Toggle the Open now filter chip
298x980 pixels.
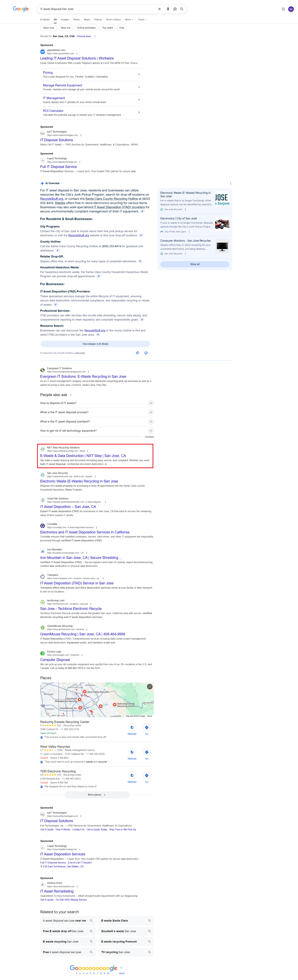pos(48,28)
